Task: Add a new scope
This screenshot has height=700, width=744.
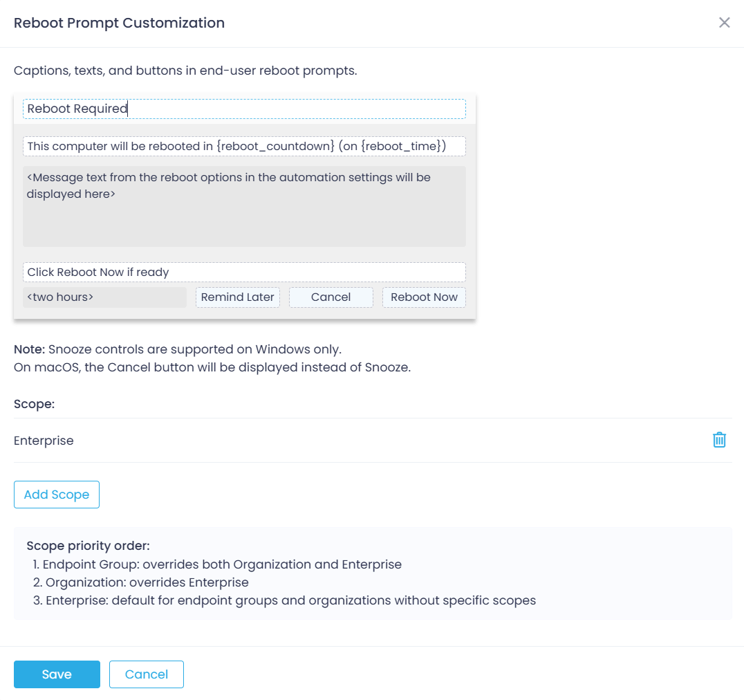Action: coord(56,494)
